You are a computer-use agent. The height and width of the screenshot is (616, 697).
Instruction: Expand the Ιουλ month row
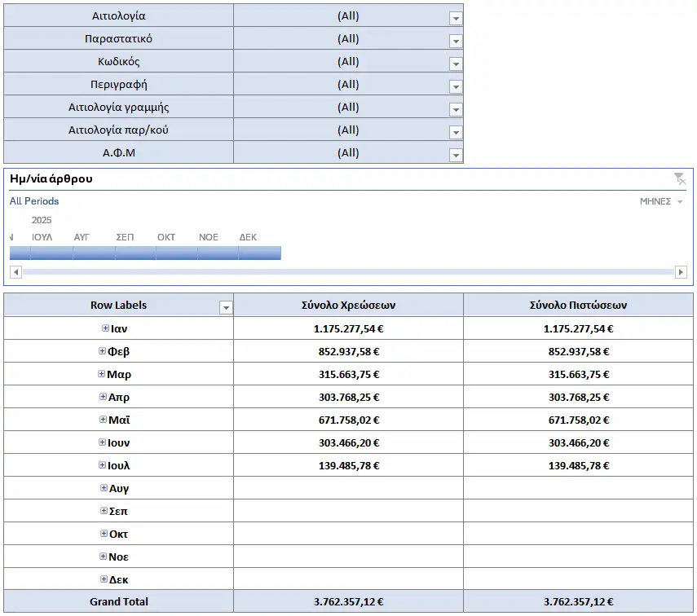click(x=102, y=465)
